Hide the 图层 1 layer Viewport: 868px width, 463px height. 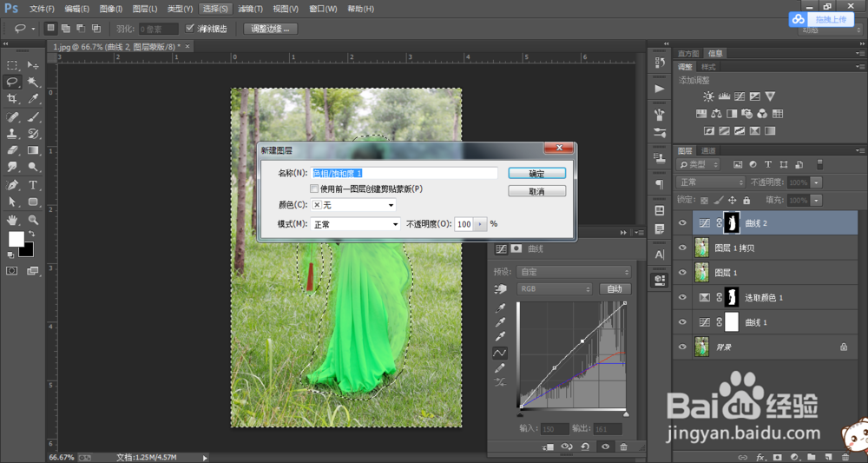coord(682,273)
